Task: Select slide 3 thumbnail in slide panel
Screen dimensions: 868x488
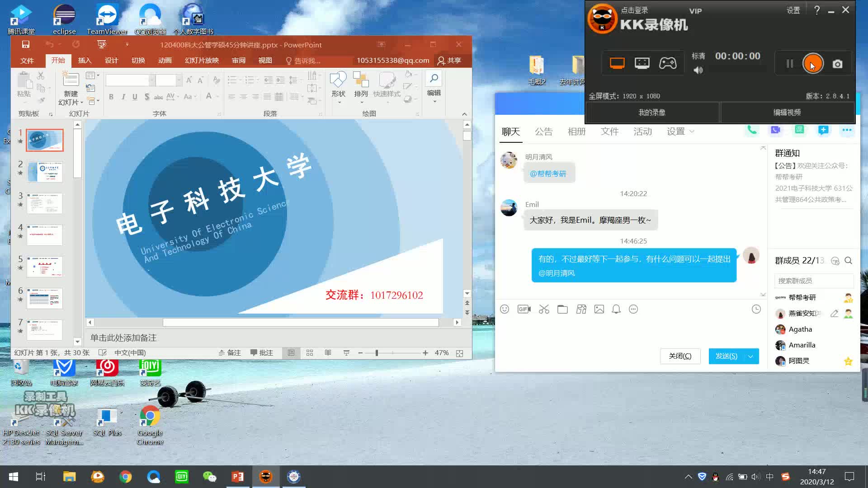Action: click(x=45, y=203)
